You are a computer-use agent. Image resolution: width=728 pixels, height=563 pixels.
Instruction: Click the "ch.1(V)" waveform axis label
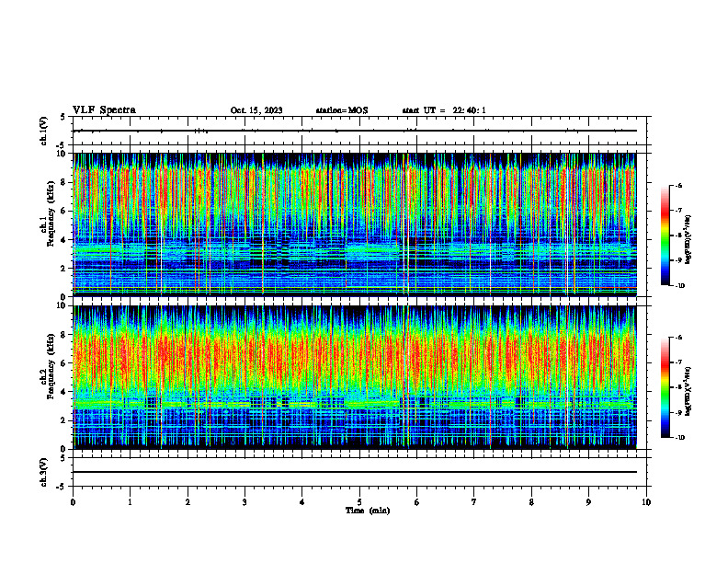[44, 131]
